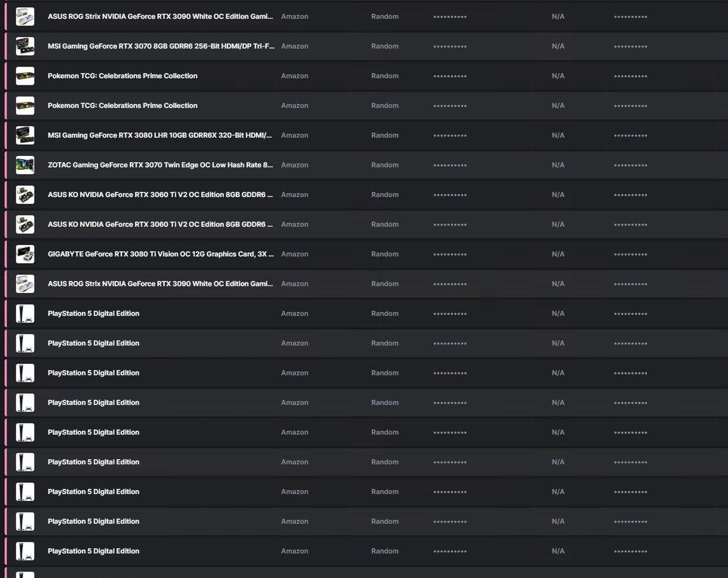Click N/A in the MSI RTX 3070 row

pyautogui.click(x=558, y=46)
